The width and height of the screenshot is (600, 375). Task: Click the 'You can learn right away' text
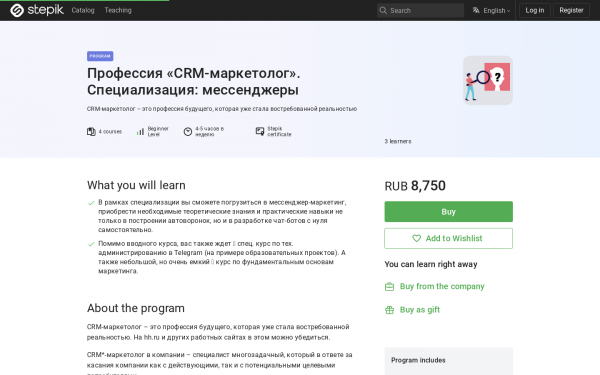[431, 264]
